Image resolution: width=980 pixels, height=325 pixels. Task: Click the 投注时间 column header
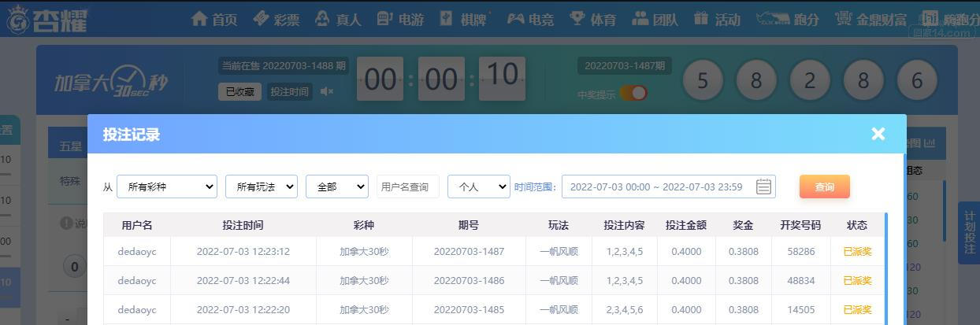[x=243, y=225]
